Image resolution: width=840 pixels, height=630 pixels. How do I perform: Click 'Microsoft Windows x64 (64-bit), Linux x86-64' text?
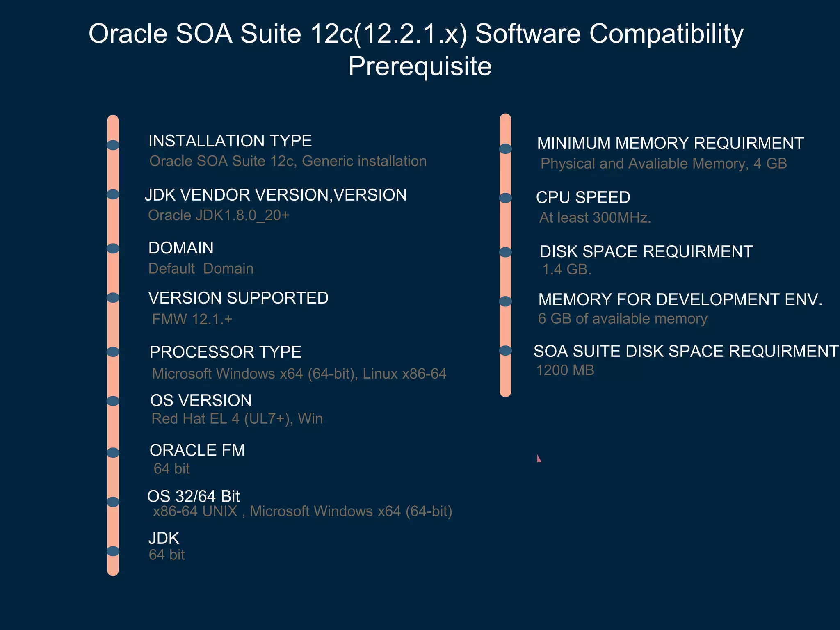299,374
